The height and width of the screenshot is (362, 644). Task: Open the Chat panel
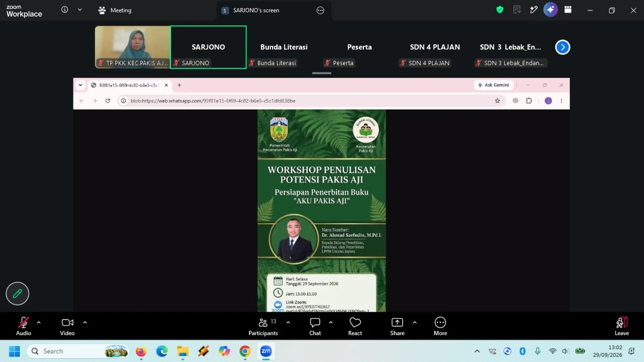click(315, 326)
